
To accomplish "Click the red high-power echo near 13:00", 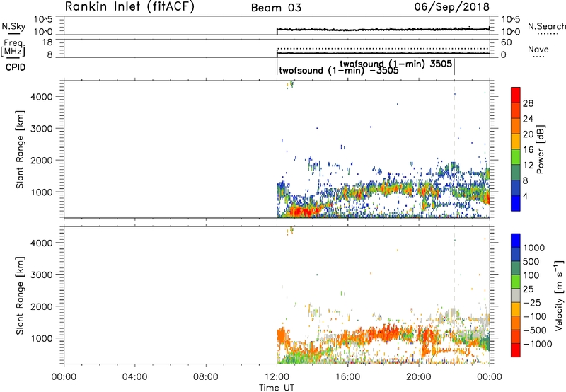I will point(302,212).
